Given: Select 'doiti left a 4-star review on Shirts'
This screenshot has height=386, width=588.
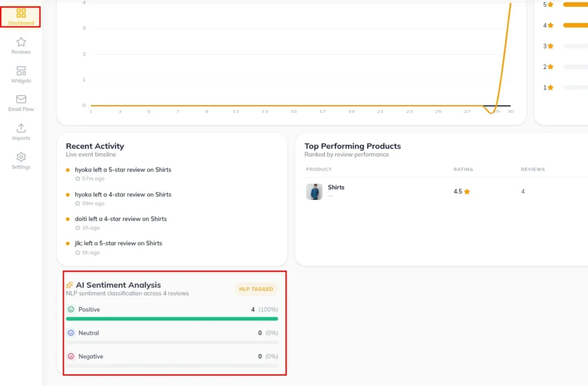Looking at the screenshot, I should [121, 219].
